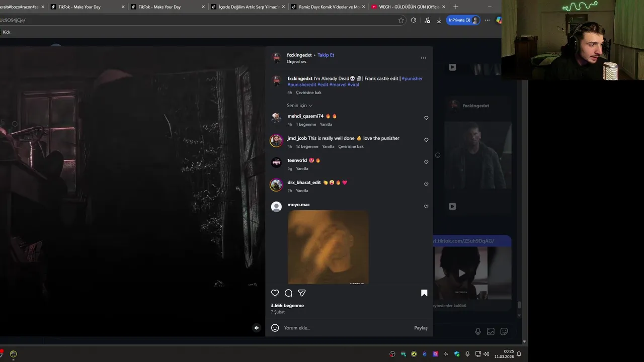Open the InPrivate (3) profile button
This screenshot has width=644, height=362.
point(463,20)
